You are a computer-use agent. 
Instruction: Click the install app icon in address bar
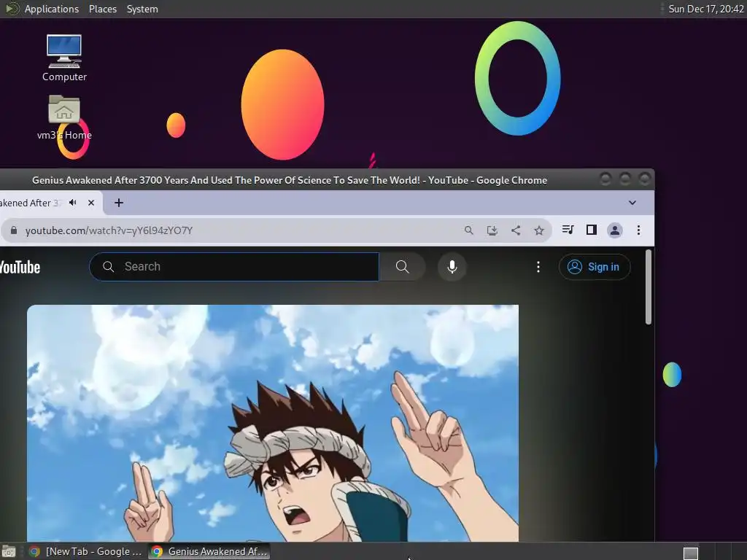pyautogui.click(x=492, y=230)
